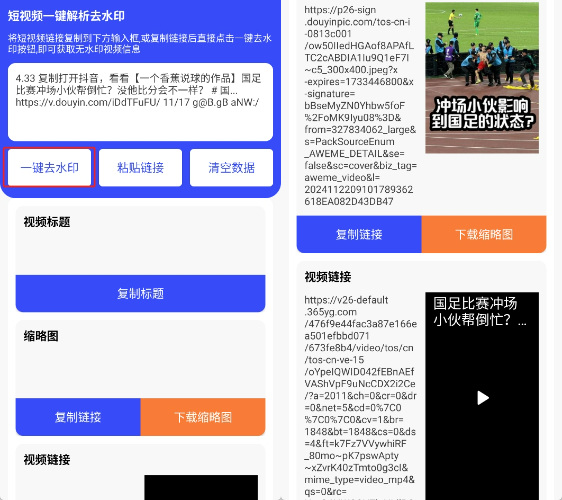The height and width of the screenshot is (500, 562).
Task: Click the instruction text under the title
Action: click(x=140, y=43)
